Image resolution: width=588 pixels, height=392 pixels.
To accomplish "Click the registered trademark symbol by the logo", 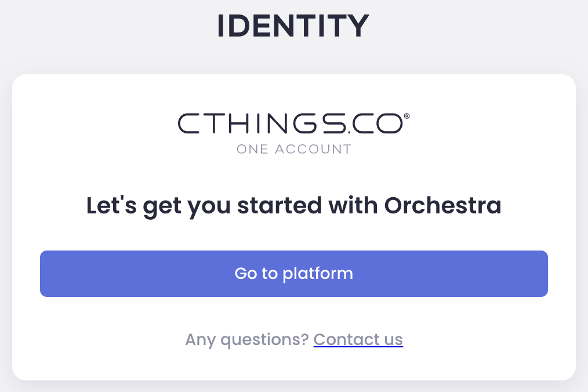I will click(406, 117).
